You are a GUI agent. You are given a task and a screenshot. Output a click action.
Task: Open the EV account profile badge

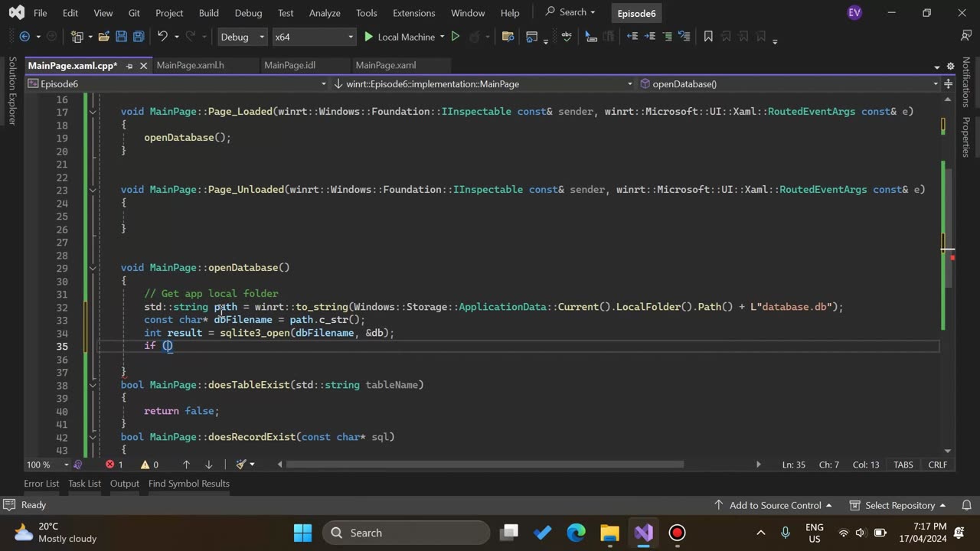point(854,13)
